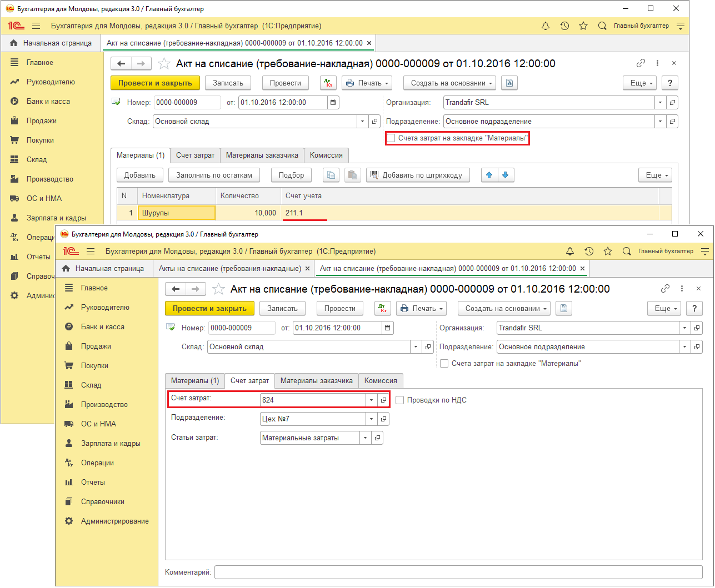Open Производство section in front sidebar
Viewport: 715px width, 588px height.
(x=104, y=404)
